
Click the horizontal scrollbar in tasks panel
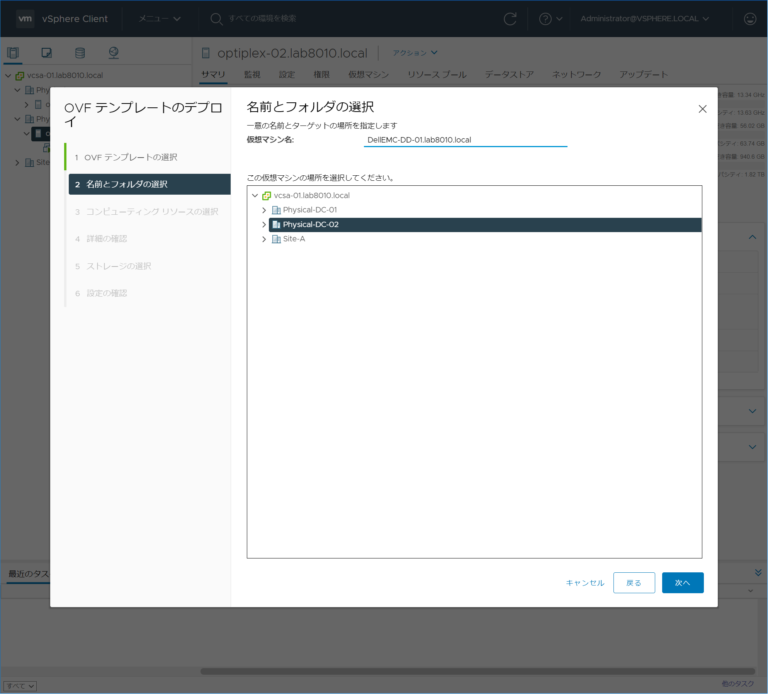478,671
